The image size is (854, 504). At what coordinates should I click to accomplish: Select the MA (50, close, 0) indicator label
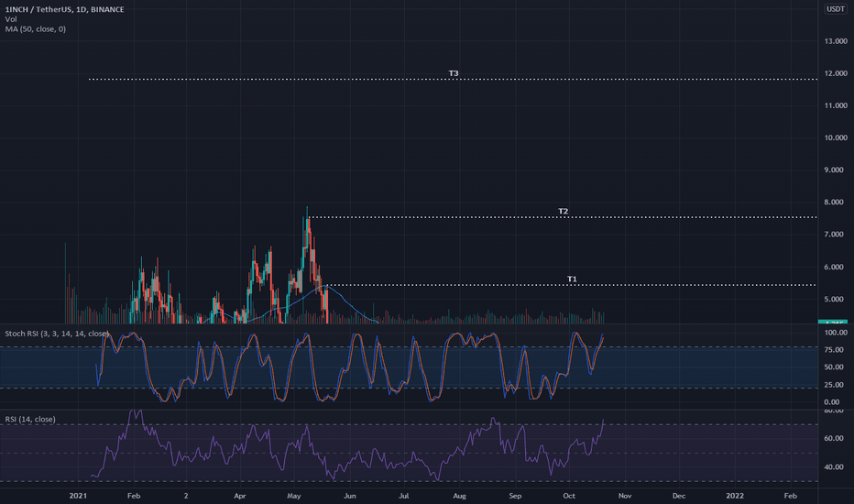pyautogui.click(x=36, y=29)
